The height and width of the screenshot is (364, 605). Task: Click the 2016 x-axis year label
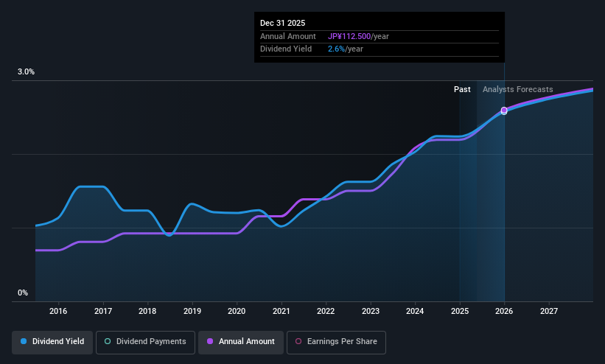click(x=58, y=311)
